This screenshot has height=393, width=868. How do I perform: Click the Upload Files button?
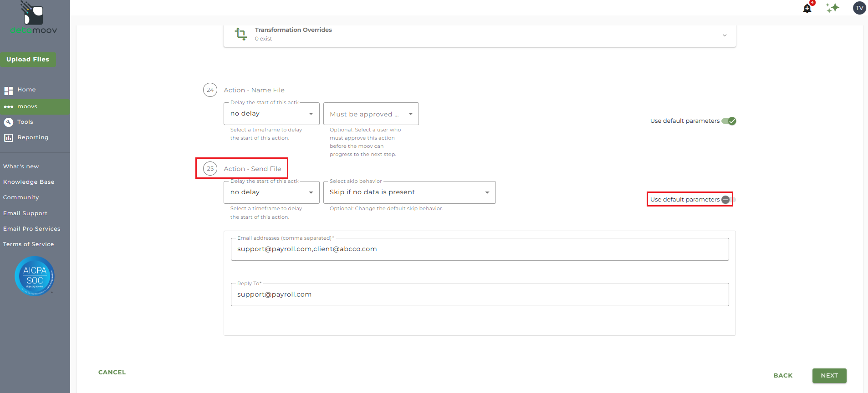(x=28, y=60)
